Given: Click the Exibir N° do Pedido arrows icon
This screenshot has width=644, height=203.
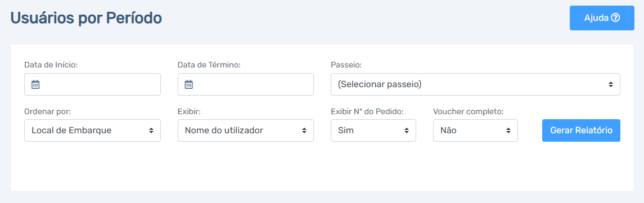Looking at the screenshot, I should pos(407,130).
